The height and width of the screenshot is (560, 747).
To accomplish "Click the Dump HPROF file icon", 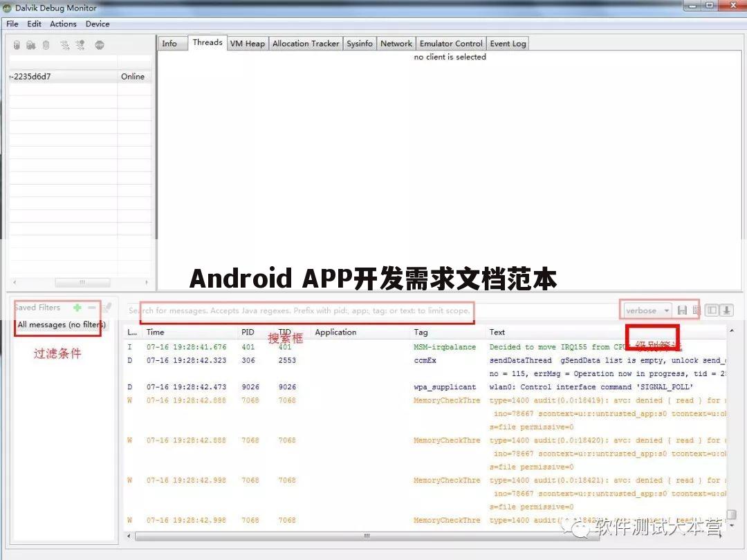I will (31, 45).
